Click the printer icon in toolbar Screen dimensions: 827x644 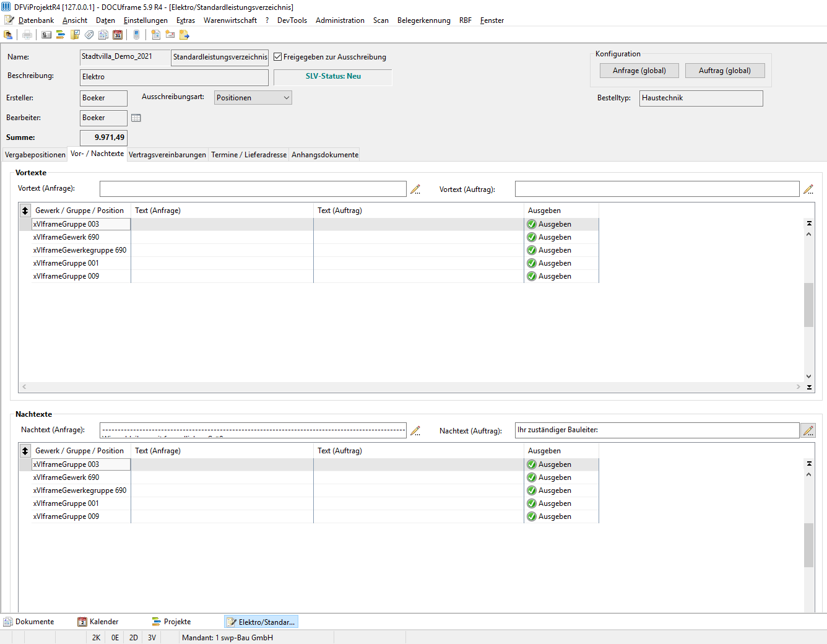[27, 35]
